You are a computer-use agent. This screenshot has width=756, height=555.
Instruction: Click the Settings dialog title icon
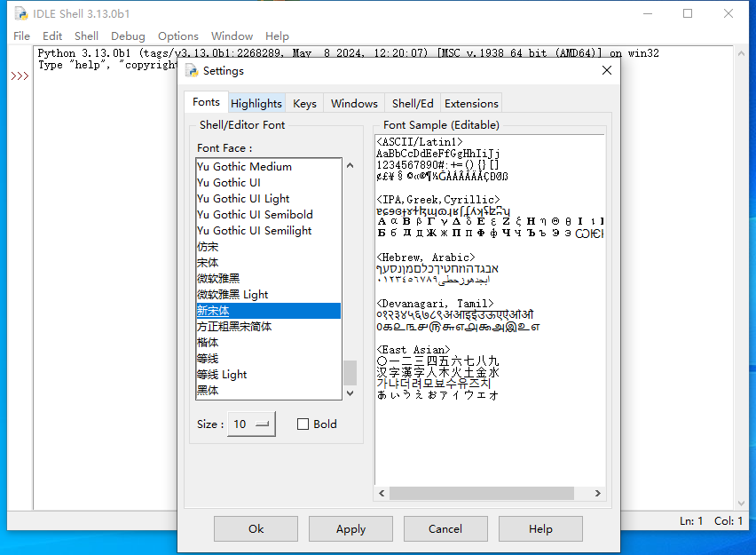191,71
